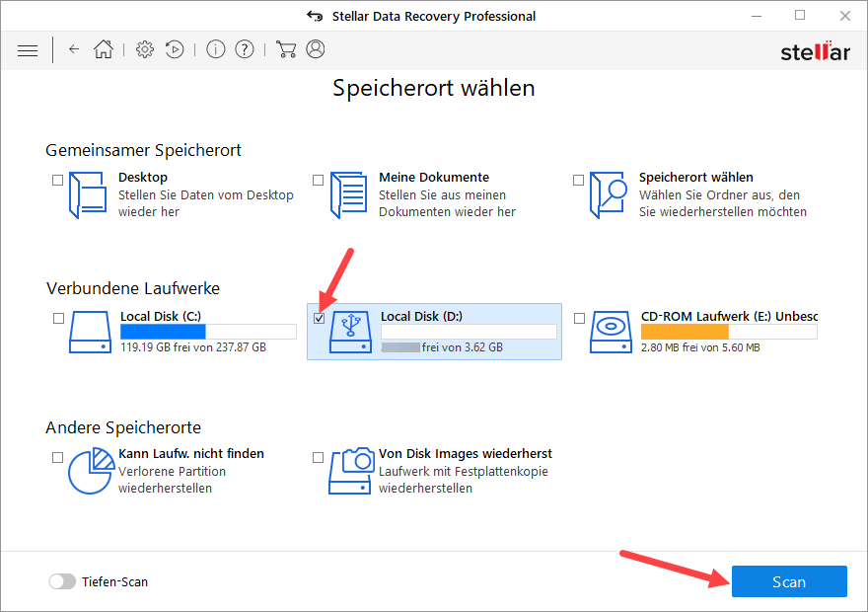The height and width of the screenshot is (612, 868).
Task: Click '2.80 MB frei von 5.60 MB' text
Action: 700,347
